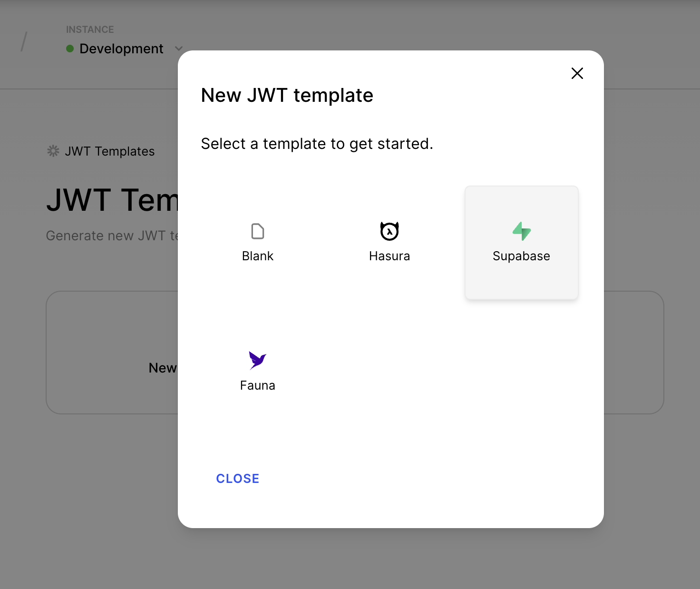Click the "Supabase" template label
This screenshot has width=700, height=589.
[x=522, y=256]
